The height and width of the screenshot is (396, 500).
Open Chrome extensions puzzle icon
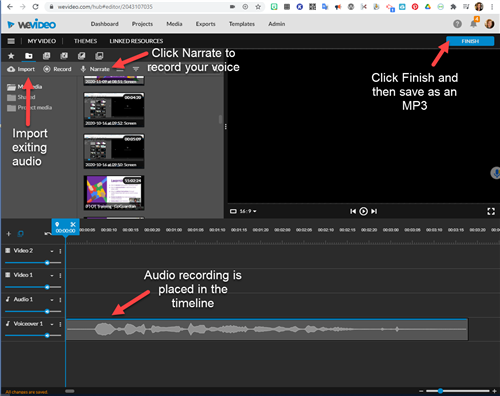(453, 7)
